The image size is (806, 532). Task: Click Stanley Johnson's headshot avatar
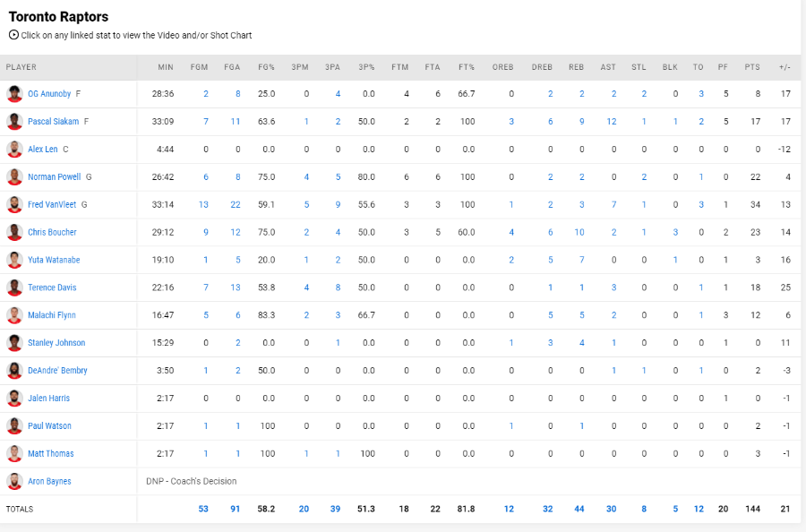click(14, 343)
